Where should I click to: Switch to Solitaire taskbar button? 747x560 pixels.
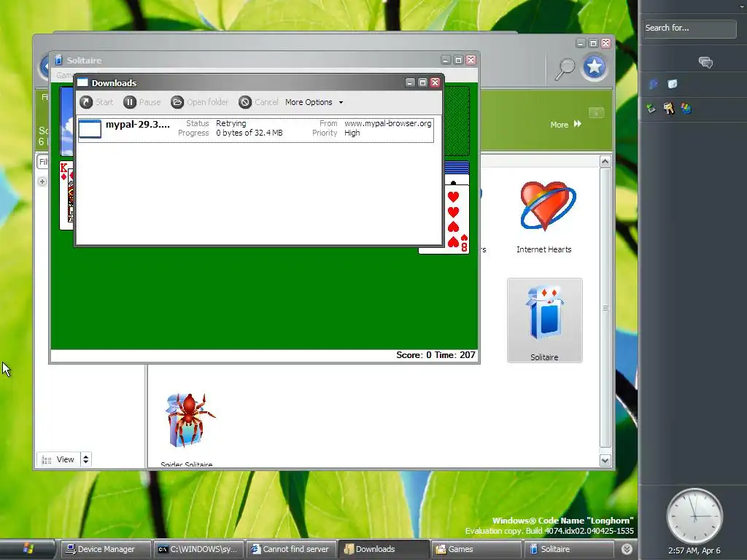(x=568, y=549)
